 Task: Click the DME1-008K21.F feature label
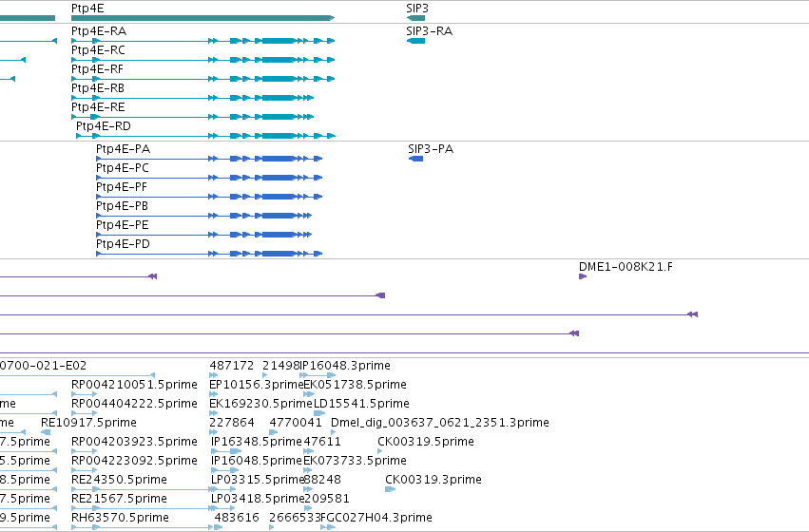[626, 267]
